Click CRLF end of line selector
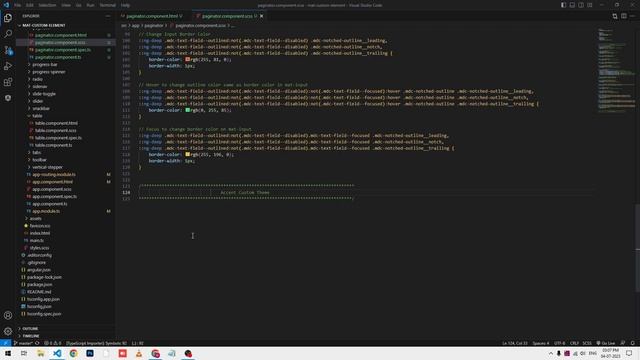Image resolution: width=640 pixels, height=360 pixels. pyautogui.click(x=574, y=343)
